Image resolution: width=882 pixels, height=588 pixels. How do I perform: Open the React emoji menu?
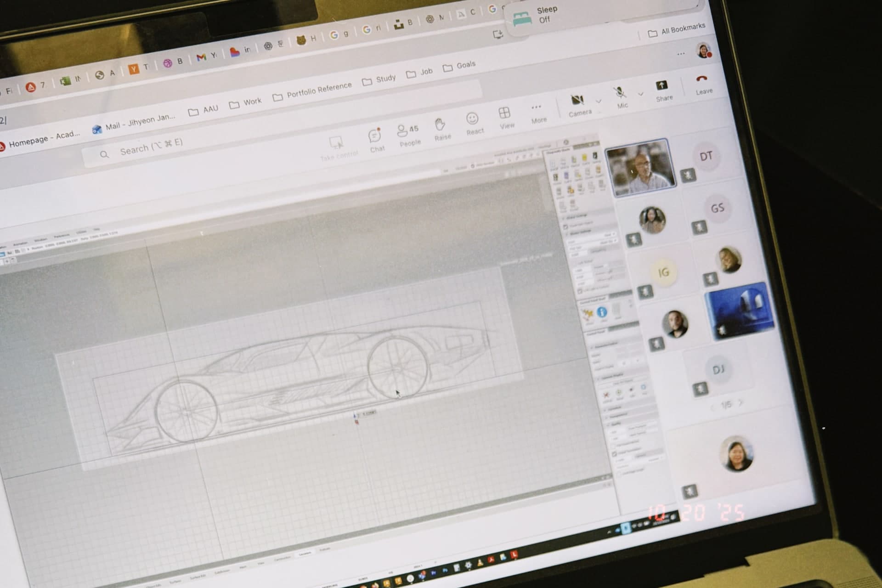coord(474,124)
